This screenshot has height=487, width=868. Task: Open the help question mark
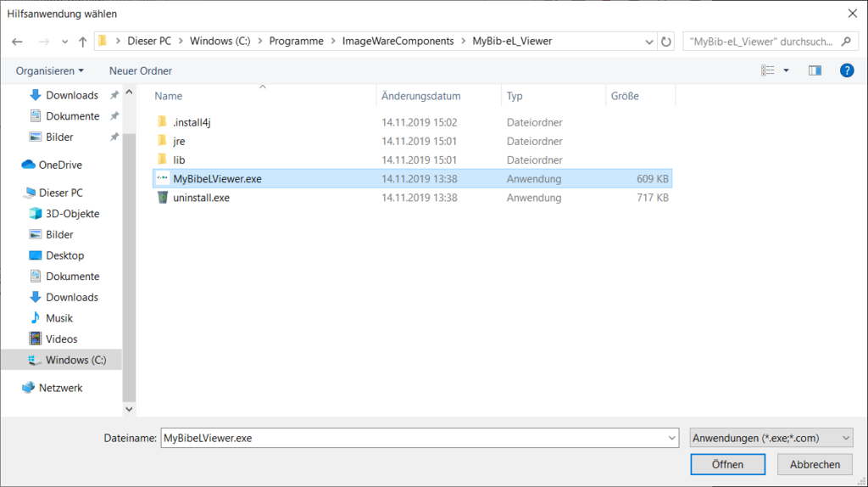(x=847, y=70)
